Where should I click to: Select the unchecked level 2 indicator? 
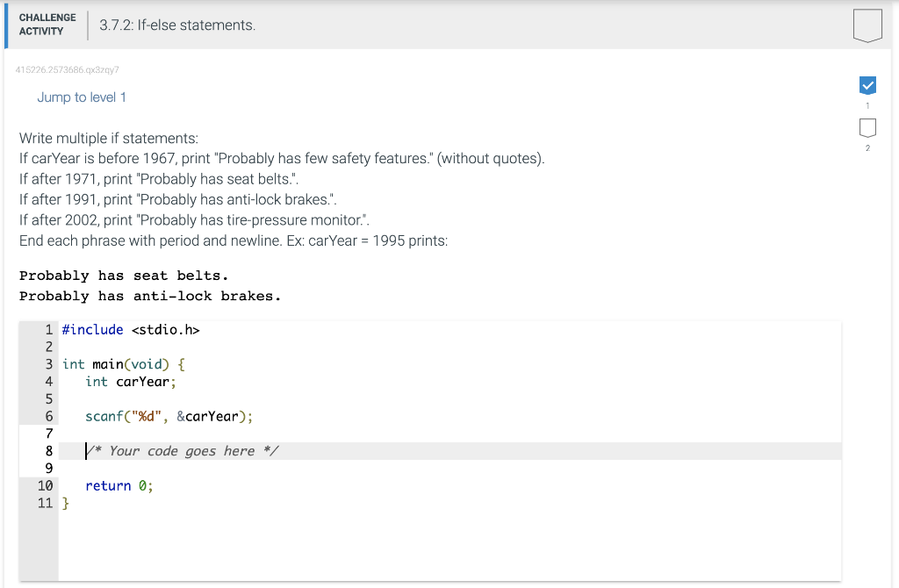click(x=867, y=128)
